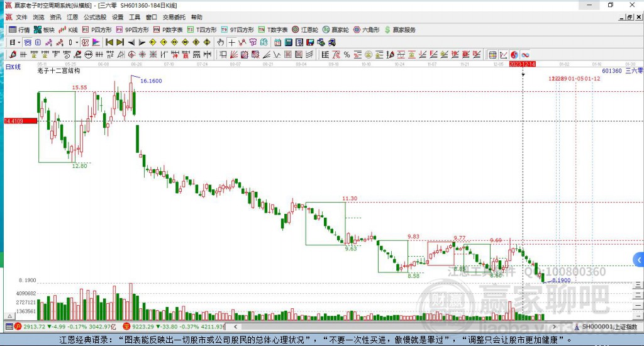This screenshot has width=644, height=346.
Task: Jump to the first bar with skip-start icon
Action: pyautogui.click(x=109, y=42)
